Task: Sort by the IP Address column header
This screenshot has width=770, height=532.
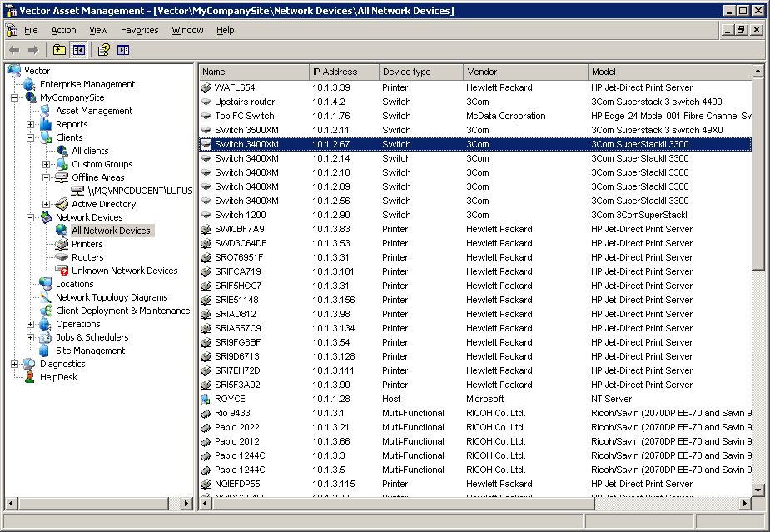Action: tap(344, 72)
